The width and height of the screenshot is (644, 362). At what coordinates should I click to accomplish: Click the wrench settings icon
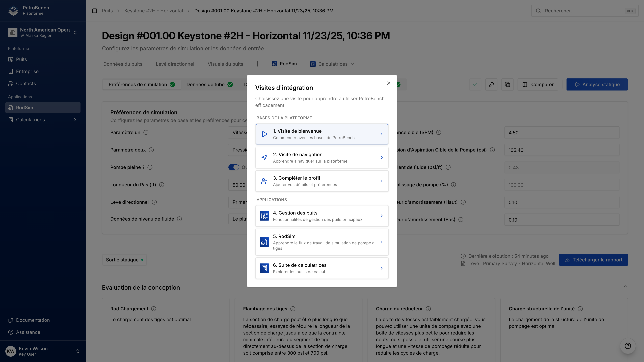coord(491,84)
